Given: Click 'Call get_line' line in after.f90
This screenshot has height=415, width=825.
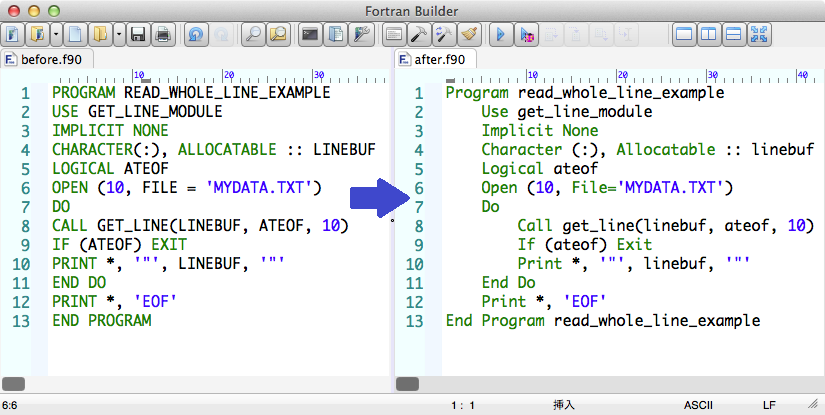Looking at the screenshot, I should click(x=666, y=226).
